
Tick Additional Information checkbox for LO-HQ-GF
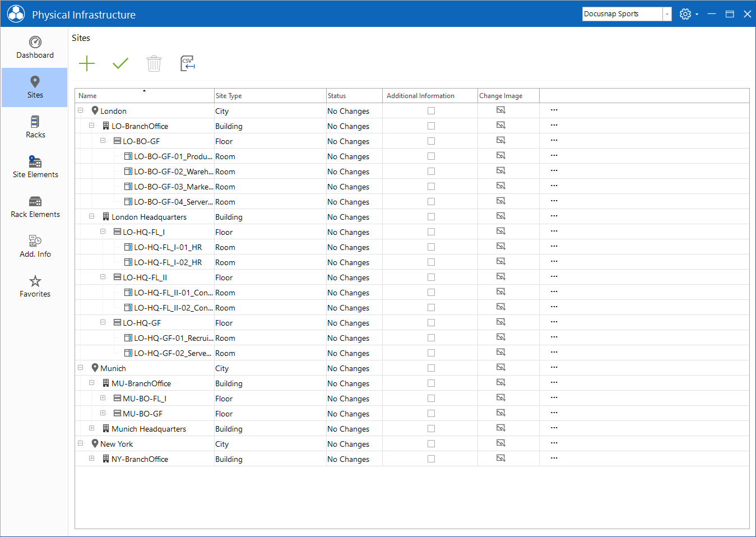431,323
